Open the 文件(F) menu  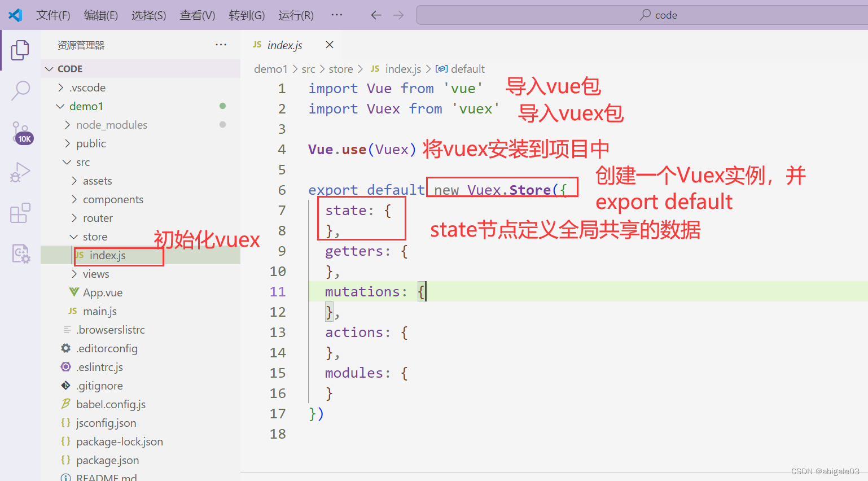[x=53, y=15]
